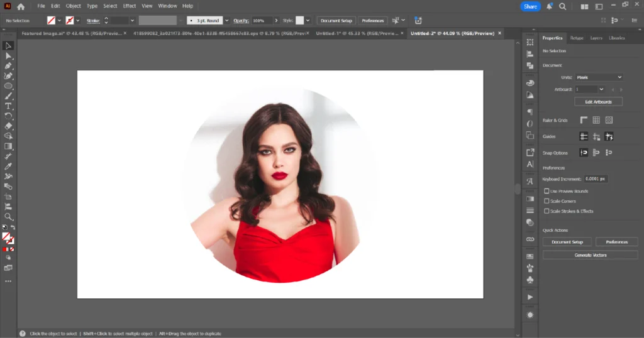Click the fill swatch in the control bar
Screen dimensions: 644x338
[51, 21]
